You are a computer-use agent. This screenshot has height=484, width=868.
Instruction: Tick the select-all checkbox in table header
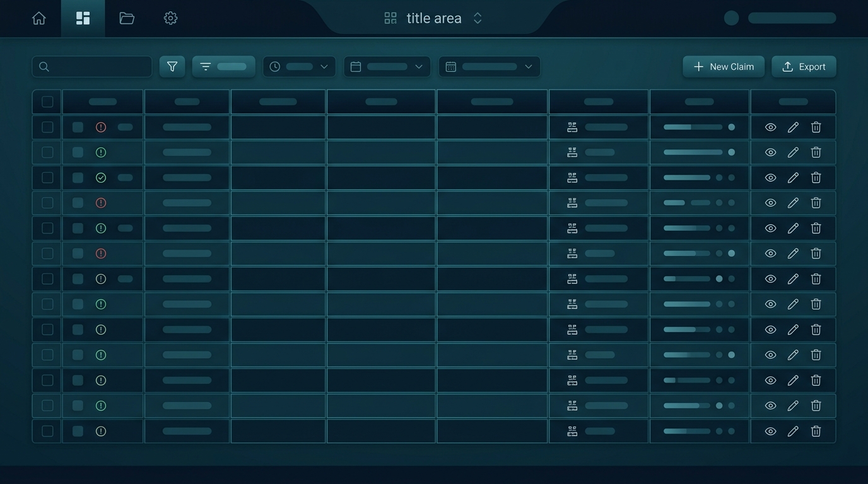[47, 101]
